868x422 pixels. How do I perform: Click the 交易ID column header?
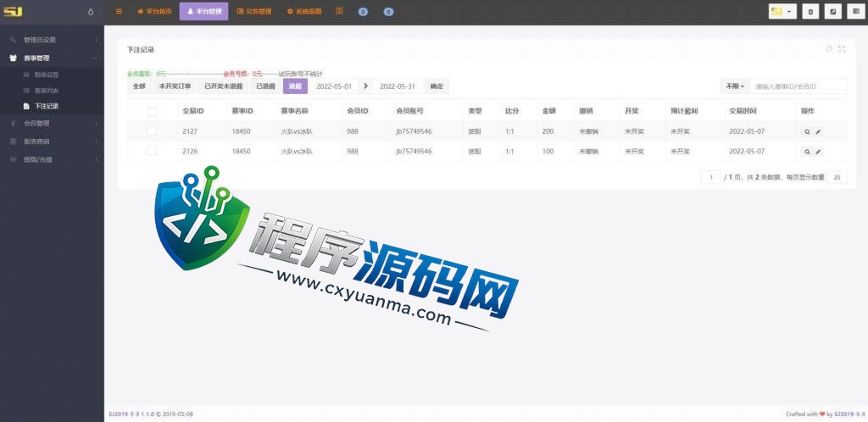coord(193,111)
